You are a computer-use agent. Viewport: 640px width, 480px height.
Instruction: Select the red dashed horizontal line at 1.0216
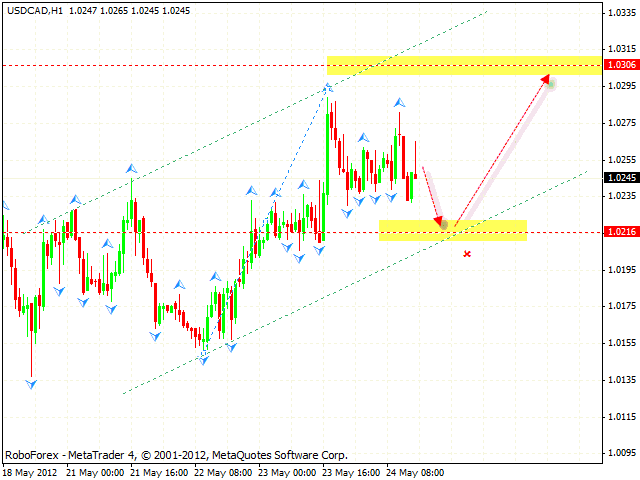[200, 232]
